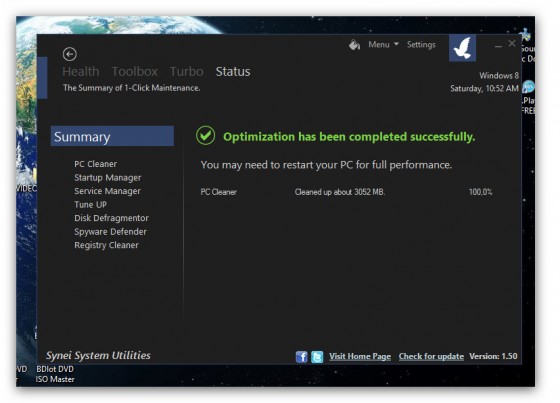
Task: Click the paint bucket theme icon
Action: point(354,45)
